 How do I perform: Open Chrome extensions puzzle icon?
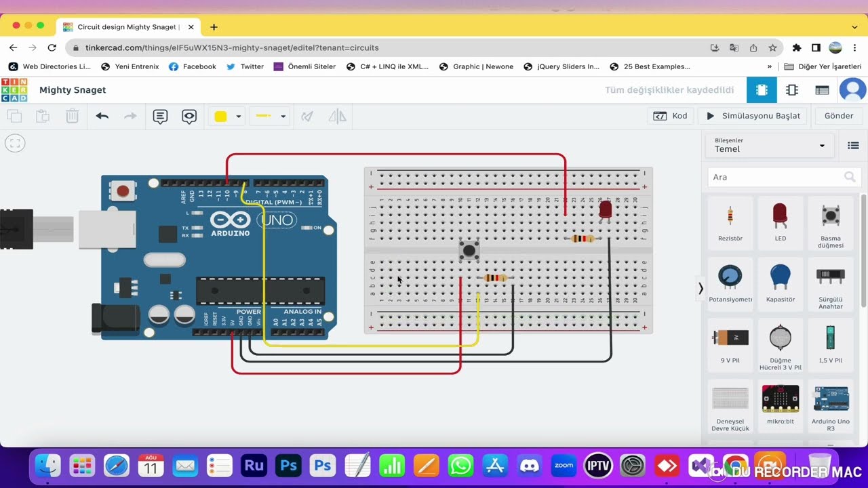point(797,47)
